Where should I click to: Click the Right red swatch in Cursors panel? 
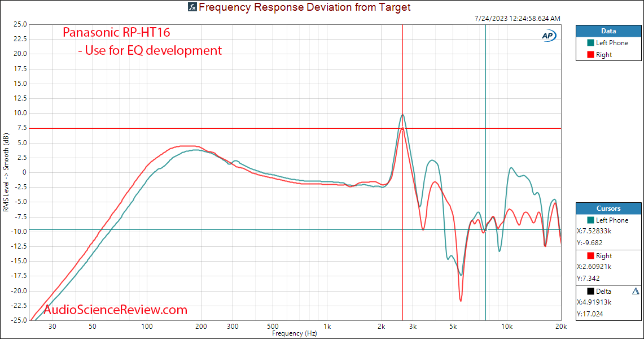pos(590,256)
